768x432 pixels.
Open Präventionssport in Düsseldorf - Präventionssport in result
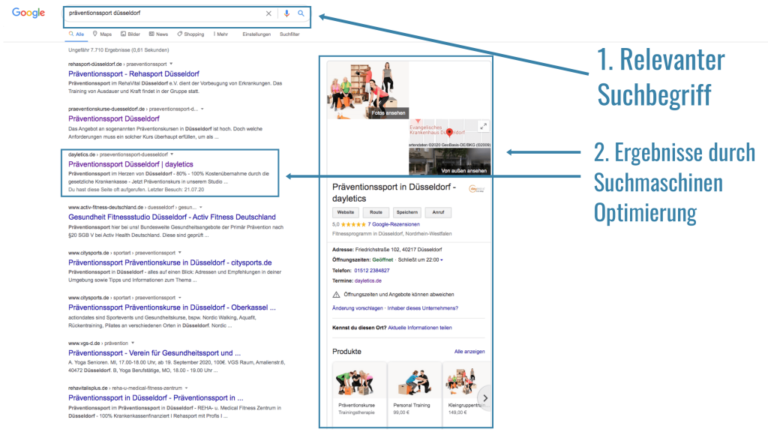click(x=156, y=398)
